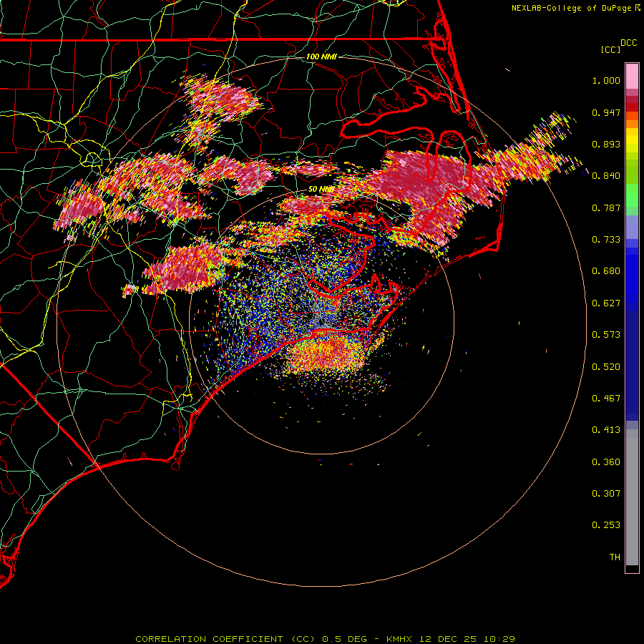
Task: Select the 0.733 scale value
Action: pos(606,240)
